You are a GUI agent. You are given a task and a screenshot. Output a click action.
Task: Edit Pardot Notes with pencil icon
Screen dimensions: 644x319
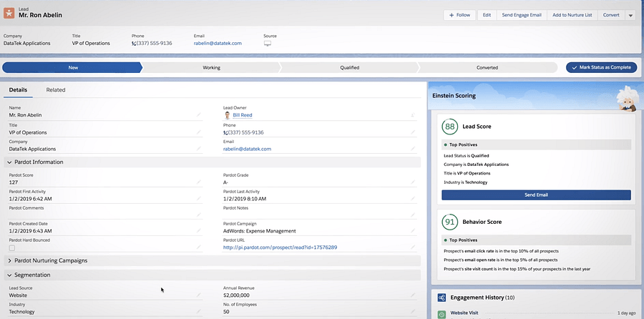(x=413, y=215)
